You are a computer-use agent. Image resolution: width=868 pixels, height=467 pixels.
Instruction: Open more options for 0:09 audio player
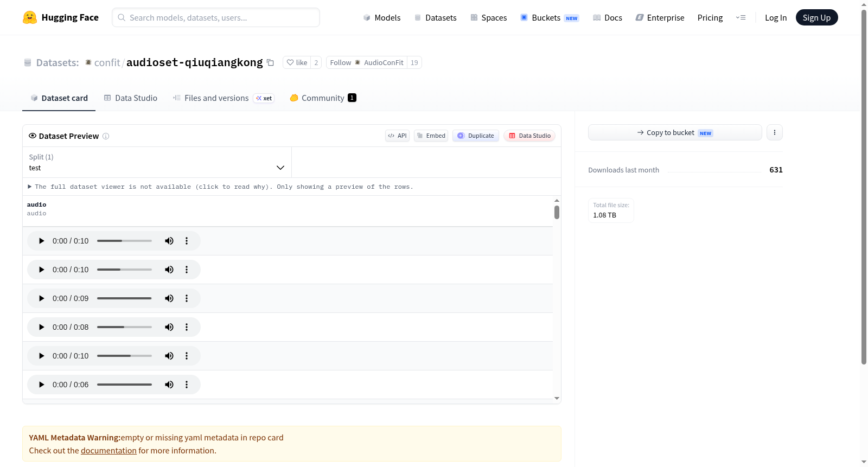coord(187,298)
